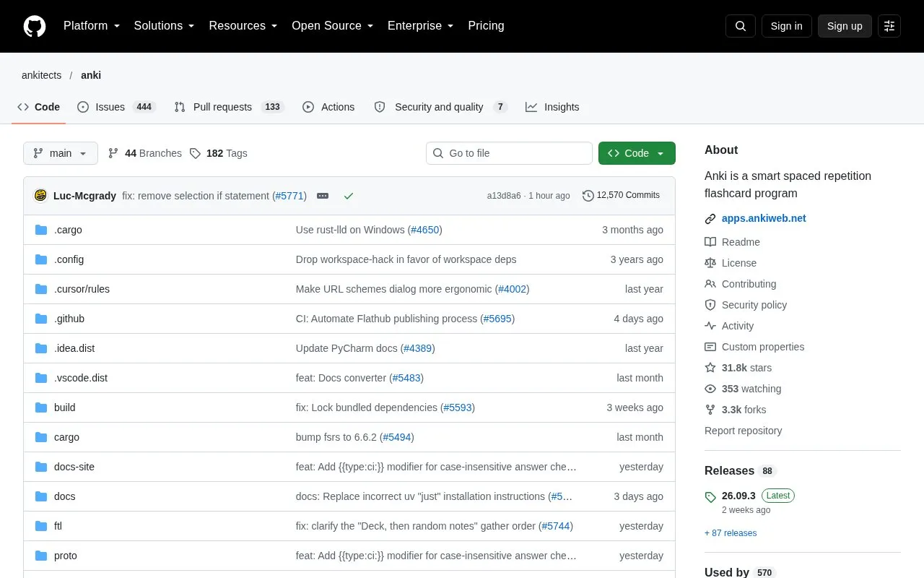Open Security and quality tab
Image resolution: width=924 pixels, height=578 pixels.
coord(440,107)
